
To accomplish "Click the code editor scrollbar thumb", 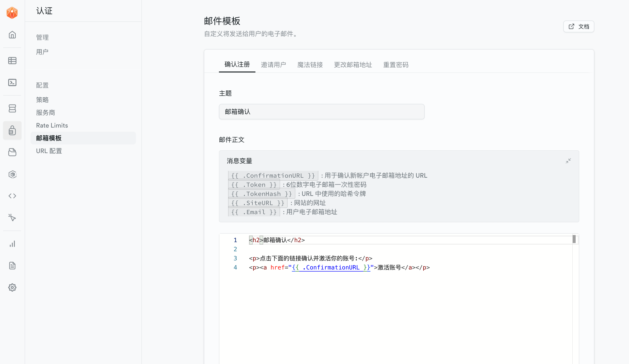I will click(574, 239).
